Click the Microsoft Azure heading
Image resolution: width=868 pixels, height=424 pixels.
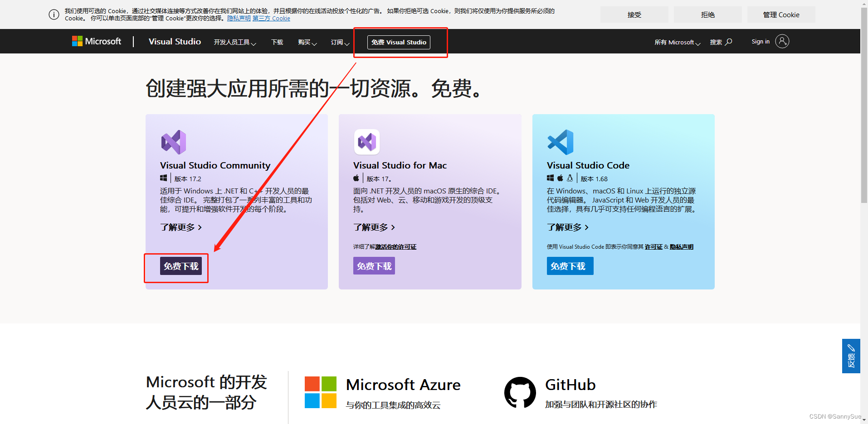[x=403, y=385]
